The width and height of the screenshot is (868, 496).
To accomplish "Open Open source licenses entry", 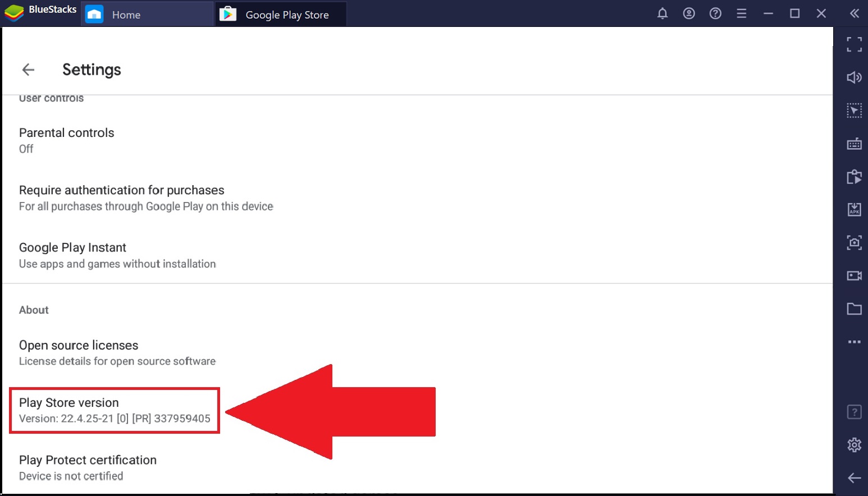I will [417, 353].
